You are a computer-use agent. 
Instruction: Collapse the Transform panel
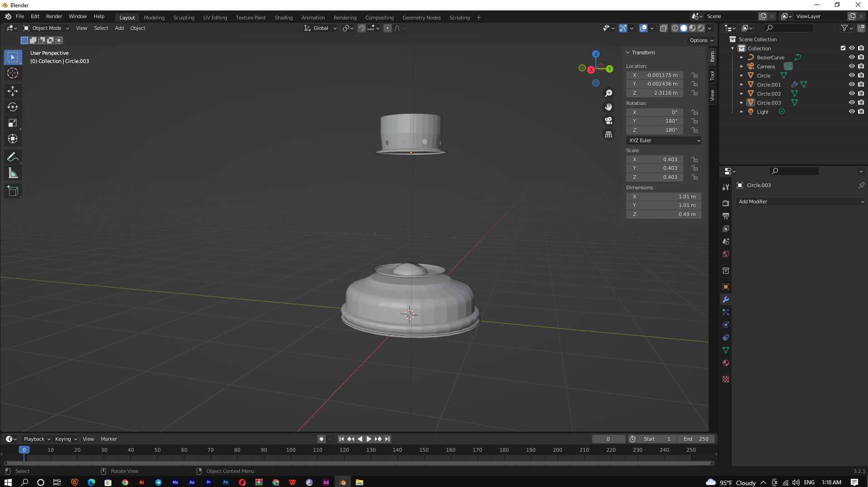(628, 53)
